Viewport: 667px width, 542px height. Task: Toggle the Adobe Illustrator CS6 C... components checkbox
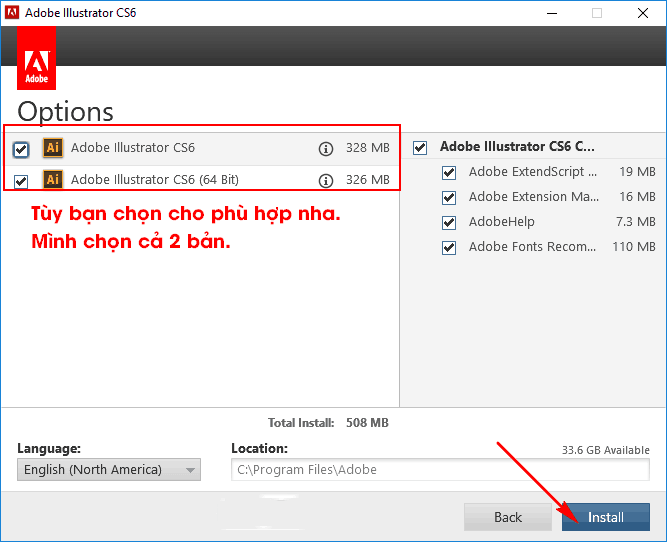(420, 148)
